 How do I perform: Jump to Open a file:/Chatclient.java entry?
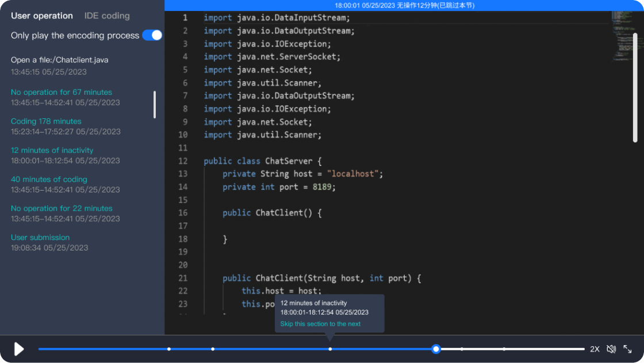[x=59, y=60]
